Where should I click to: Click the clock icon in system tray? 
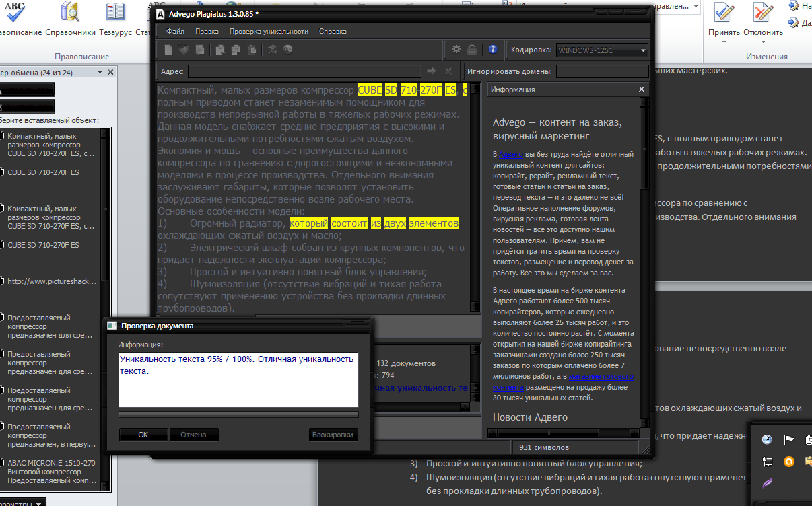coord(767,439)
